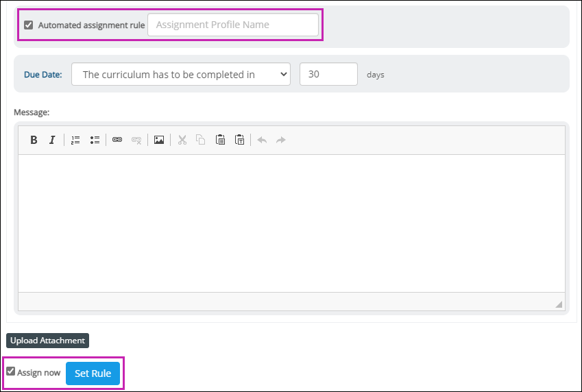Copy selected text icon
Image resolution: width=582 pixels, height=392 pixels.
click(x=201, y=140)
